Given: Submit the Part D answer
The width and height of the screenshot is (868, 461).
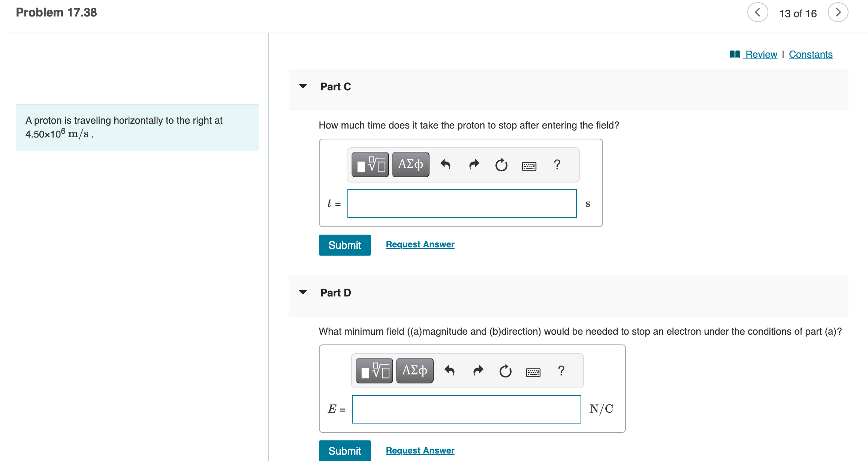Looking at the screenshot, I should coord(344,451).
